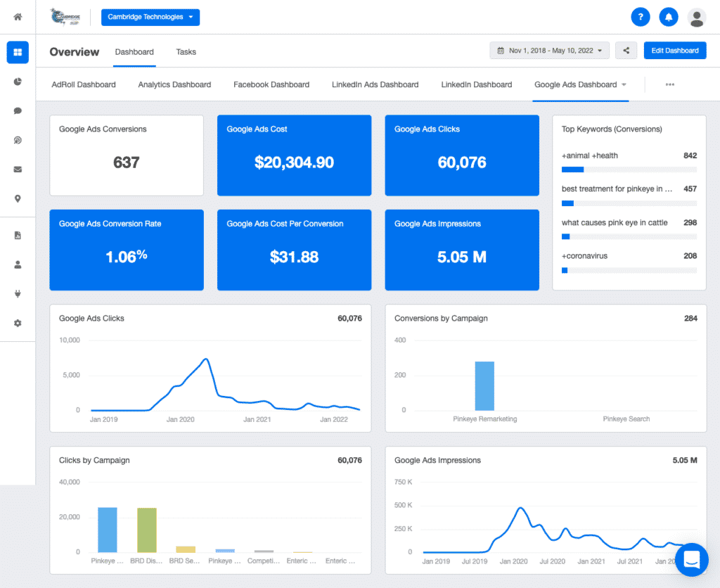
Task: Click the green BRD Dis... clicks bar
Action: [147, 530]
